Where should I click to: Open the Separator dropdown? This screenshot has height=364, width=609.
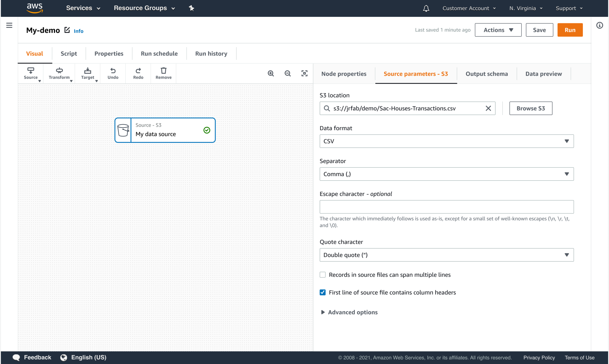tap(447, 174)
